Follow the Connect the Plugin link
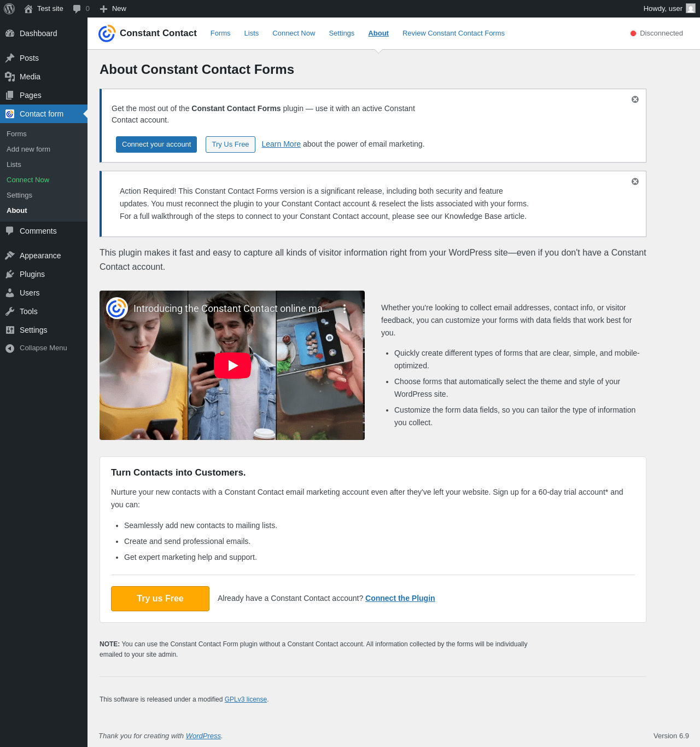 click(400, 598)
